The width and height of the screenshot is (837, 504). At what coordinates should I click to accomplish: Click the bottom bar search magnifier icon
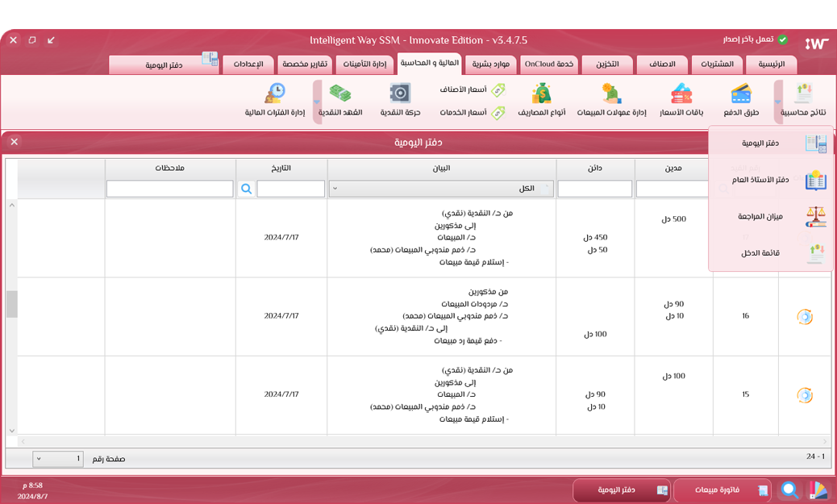(789, 489)
